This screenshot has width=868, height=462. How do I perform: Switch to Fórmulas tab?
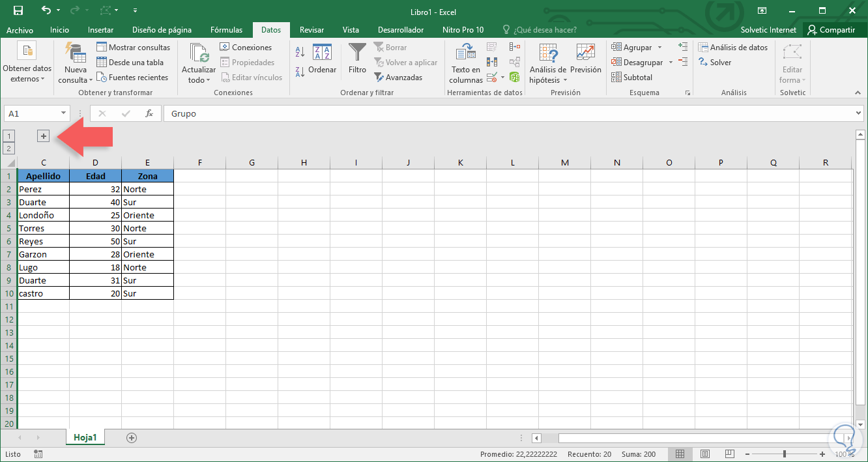tap(226, 30)
